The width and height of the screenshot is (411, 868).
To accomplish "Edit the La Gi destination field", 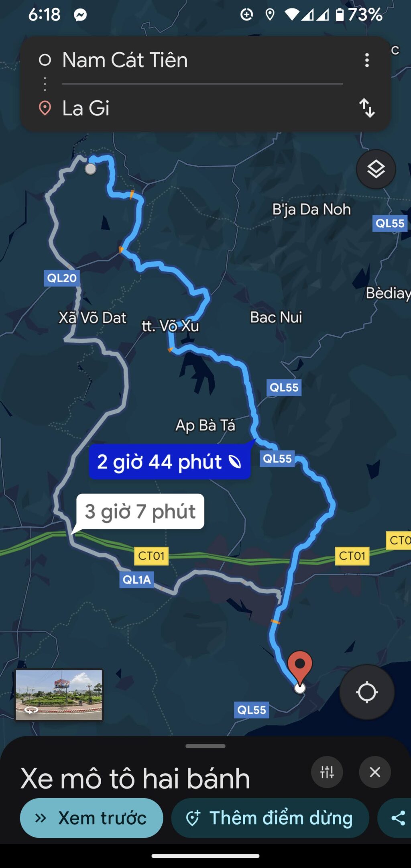I will pos(202,108).
